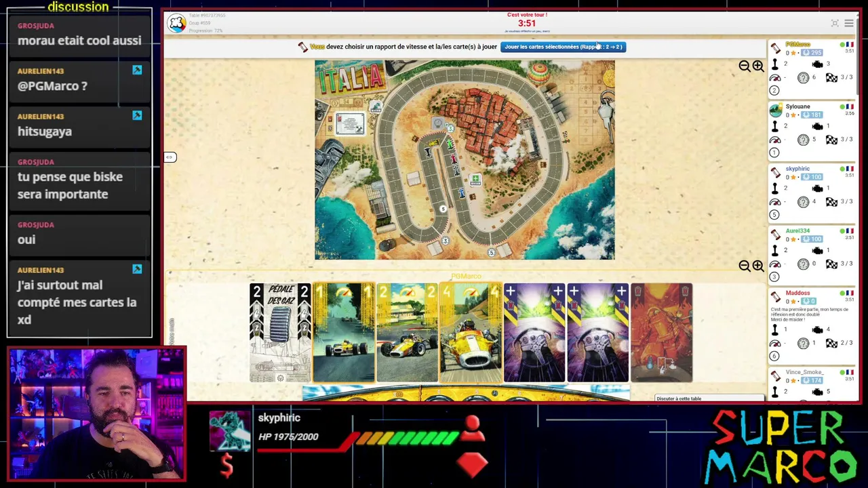Open the hamburger menu in header

[849, 24]
